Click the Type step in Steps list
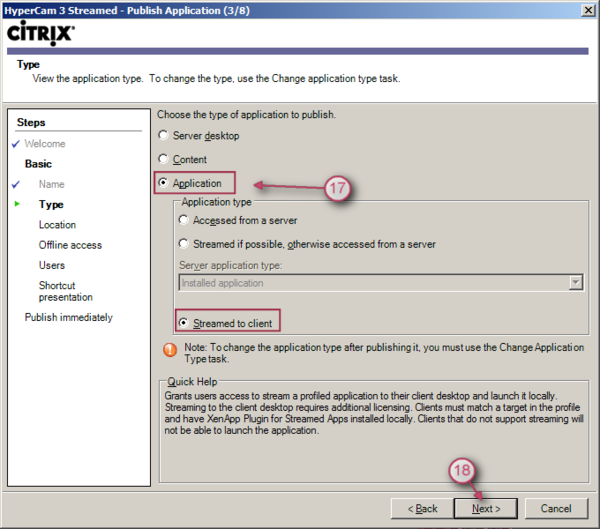 coord(51,204)
